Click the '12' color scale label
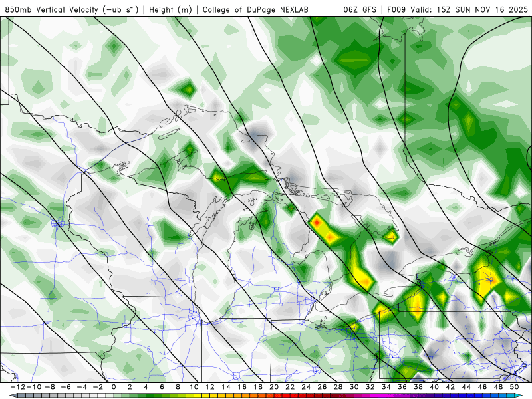This screenshot has width=532, height=399. [x=210, y=387]
